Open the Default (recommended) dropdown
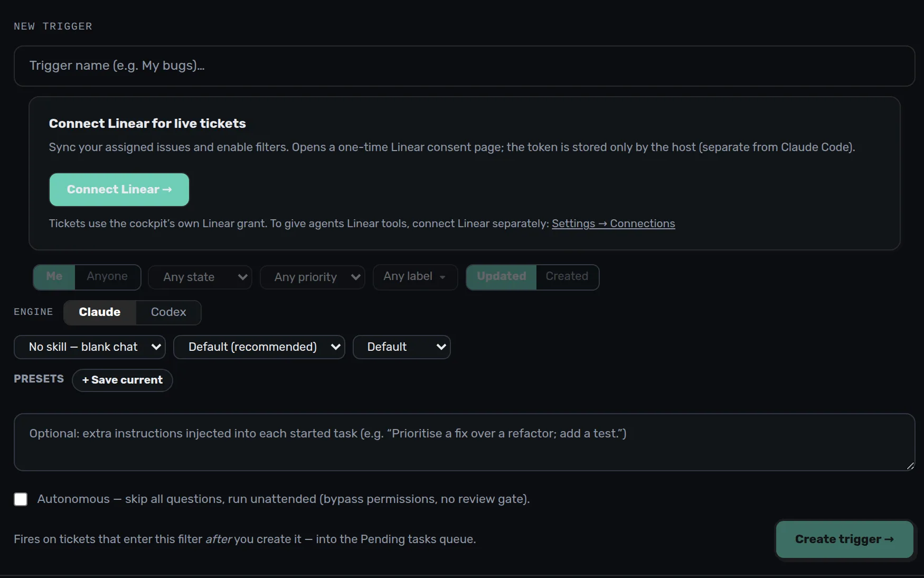Image resolution: width=924 pixels, height=578 pixels. [259, 347]
